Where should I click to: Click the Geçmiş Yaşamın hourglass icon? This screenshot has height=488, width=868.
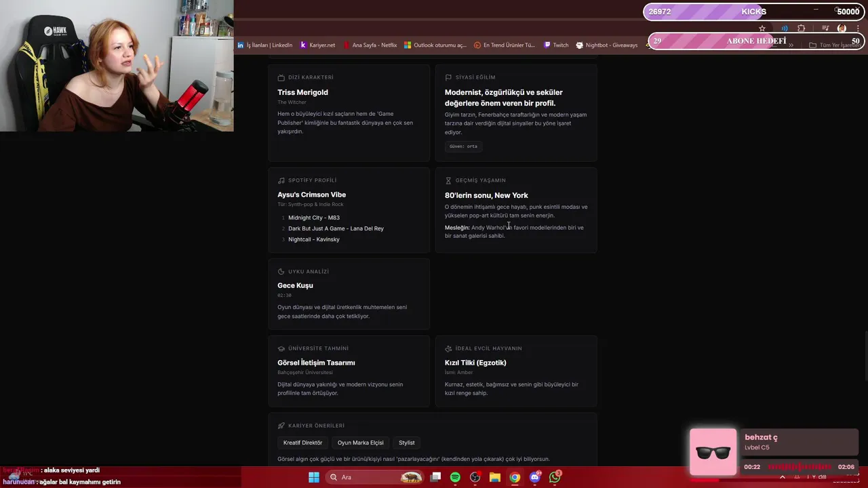(448, 180)
